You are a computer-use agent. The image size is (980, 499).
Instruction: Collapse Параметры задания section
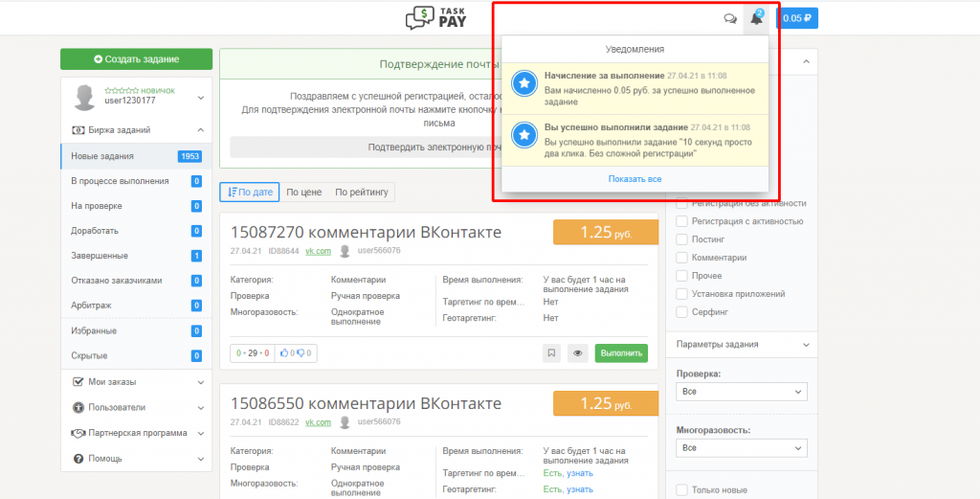tap(806, 345)
